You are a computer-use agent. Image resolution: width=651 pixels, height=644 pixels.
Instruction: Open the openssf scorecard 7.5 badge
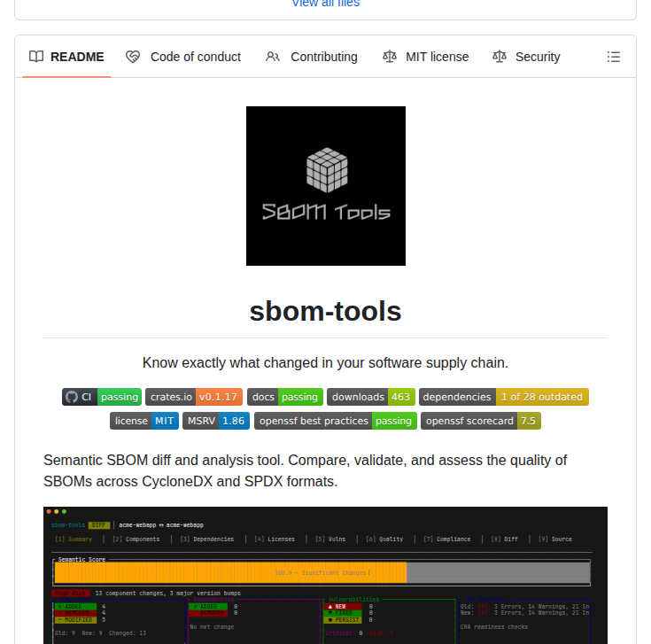point(481,421)
